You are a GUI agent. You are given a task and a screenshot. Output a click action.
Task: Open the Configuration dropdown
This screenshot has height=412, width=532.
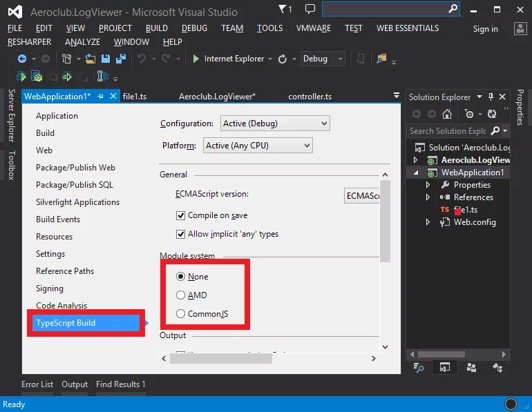coord(275,124)
